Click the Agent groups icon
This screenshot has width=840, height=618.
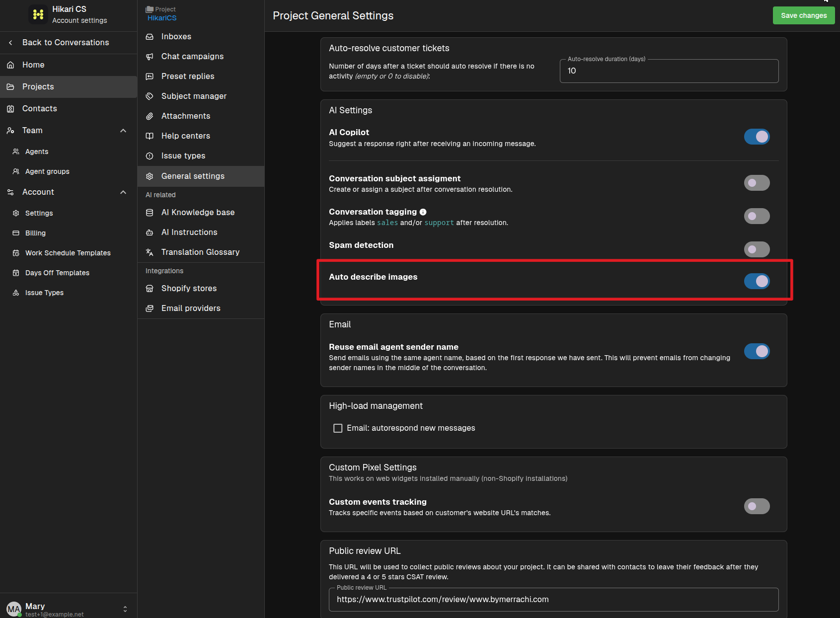[x=16, y=171]
